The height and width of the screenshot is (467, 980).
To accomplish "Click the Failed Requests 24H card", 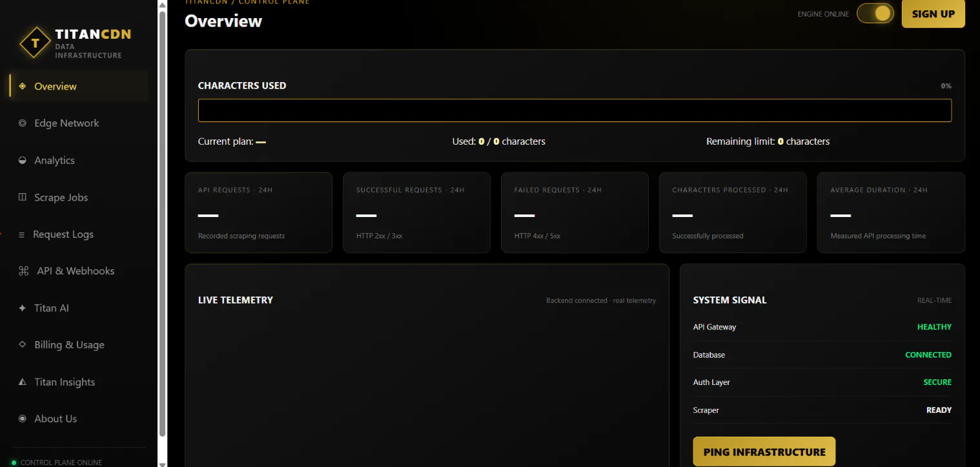I will pos(575,213).
